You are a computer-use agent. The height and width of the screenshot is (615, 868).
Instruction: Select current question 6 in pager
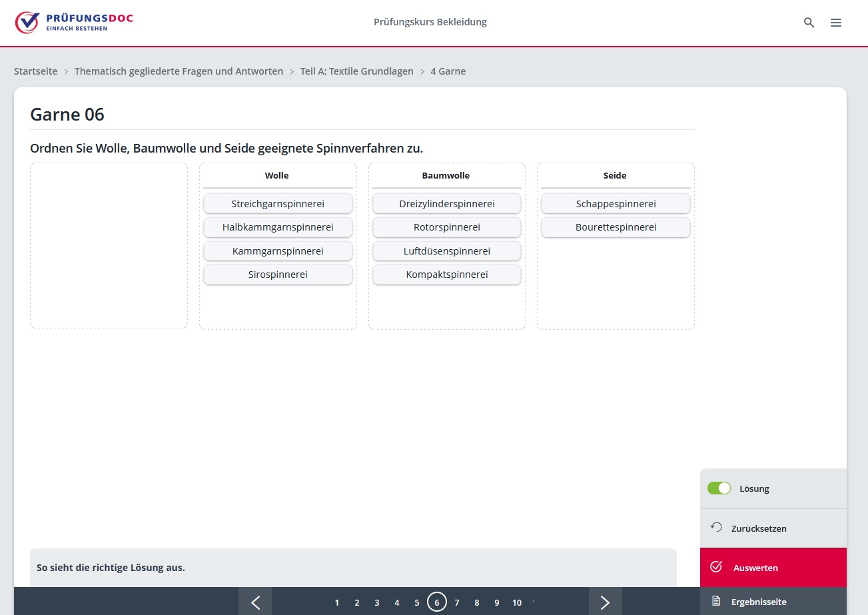coord(437,602)
